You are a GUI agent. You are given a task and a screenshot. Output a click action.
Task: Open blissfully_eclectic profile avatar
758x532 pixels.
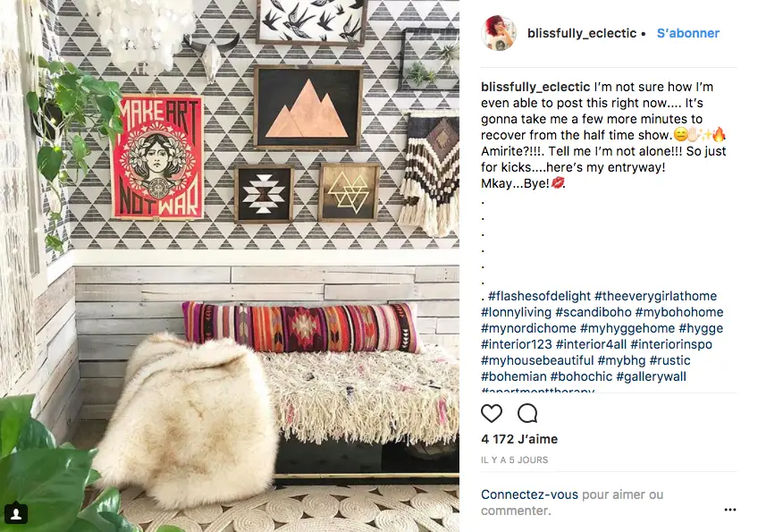click(499, 33)
